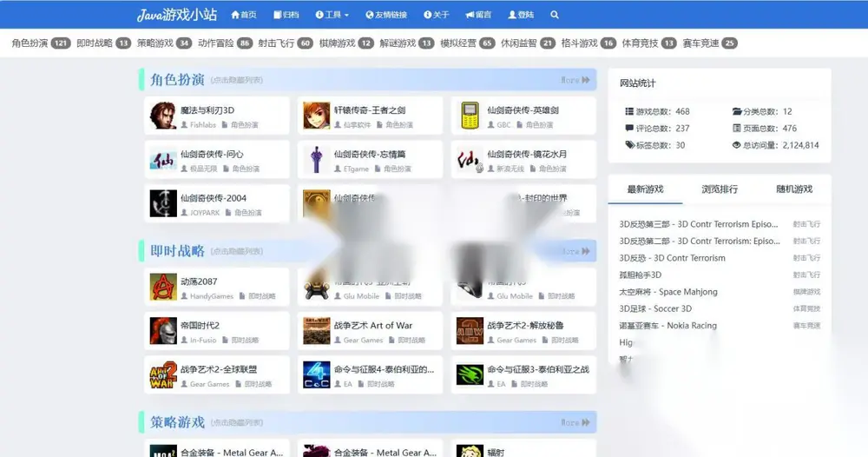
Task: Open the 战争艺术 Art of War icon
Action: pos(317,331)
